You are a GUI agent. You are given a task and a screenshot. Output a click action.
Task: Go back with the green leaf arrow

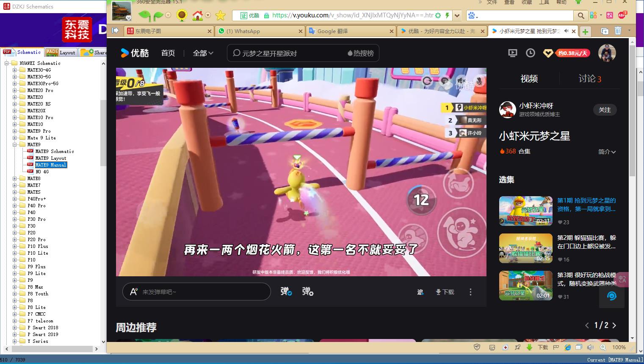[144, 16]
